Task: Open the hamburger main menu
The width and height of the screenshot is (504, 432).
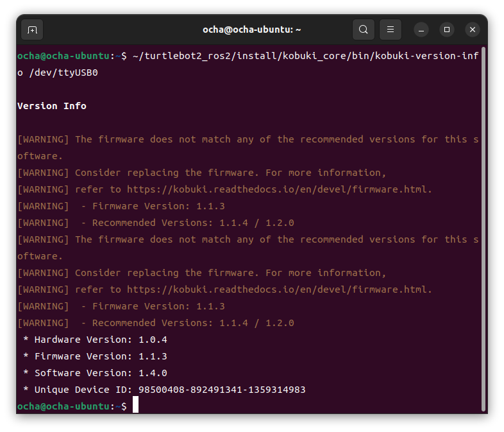Action: [391, 30]
